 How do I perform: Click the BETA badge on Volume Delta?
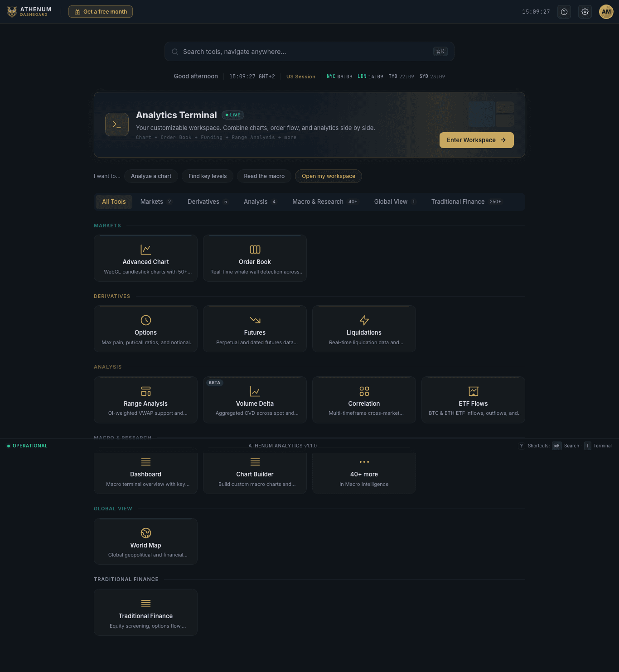coord(215,383)
